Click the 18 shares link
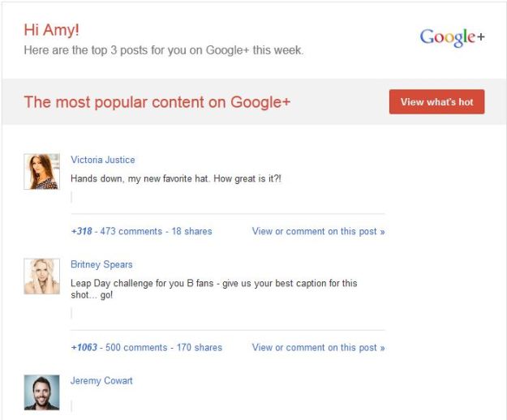Image resolution: width=507 pixels, height=420 pixels. (191, 231)
